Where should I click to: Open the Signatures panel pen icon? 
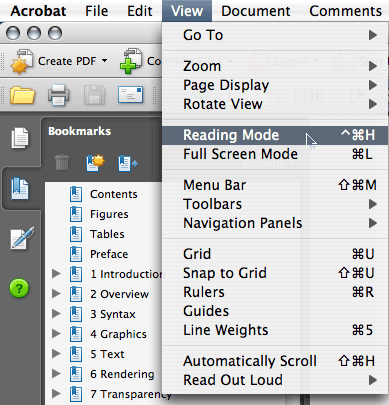pos(22,238)
